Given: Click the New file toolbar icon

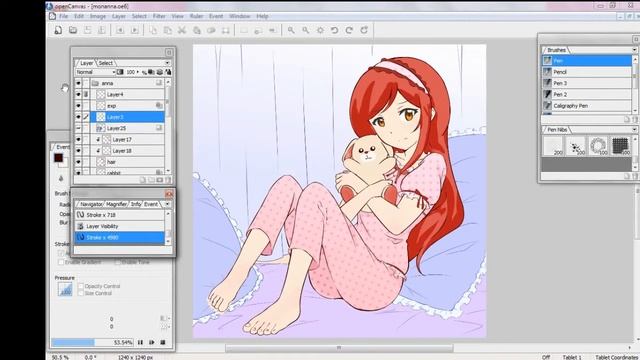Looking at the screenshot, I should coord(58,30).
